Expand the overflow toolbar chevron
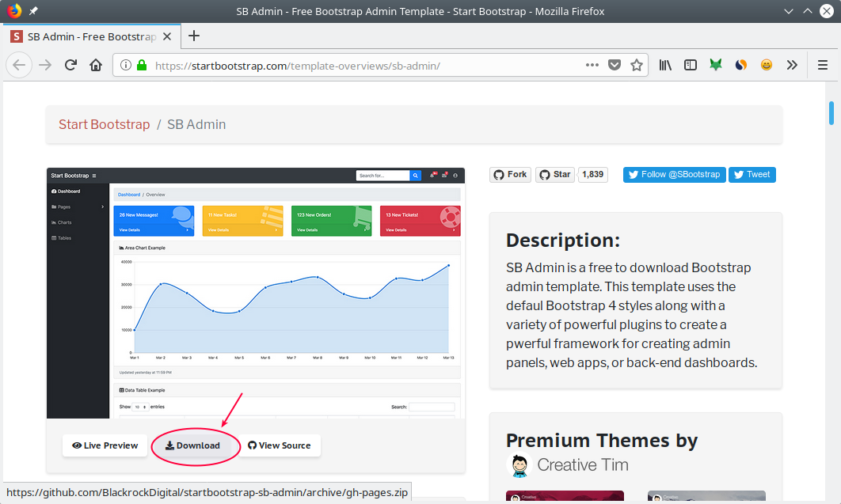This screenshot has width=841, height=504. pos(792,65)
